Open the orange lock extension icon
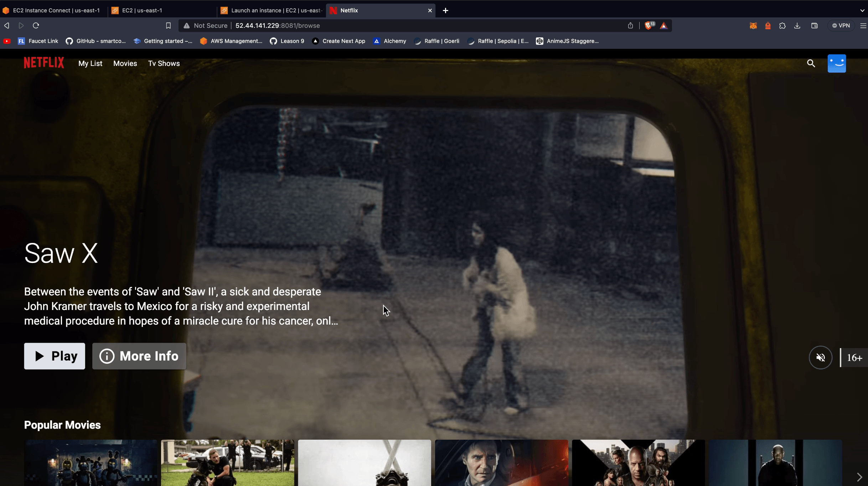Screen dimensions: 868x486 [768, 26]
